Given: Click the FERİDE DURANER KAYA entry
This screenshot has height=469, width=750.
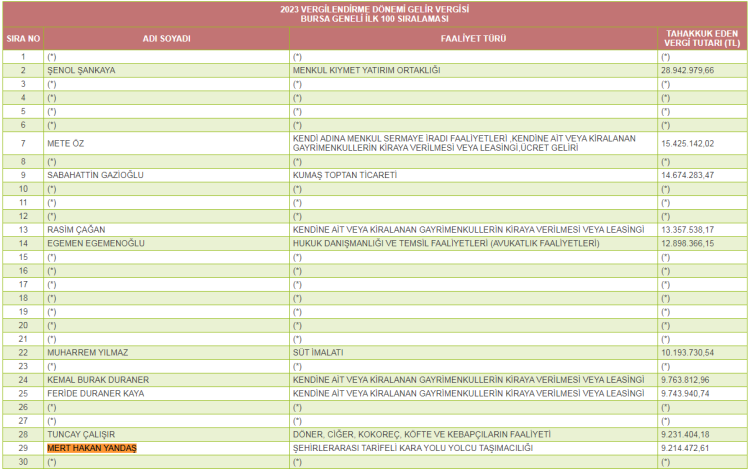Looking at the screenshot, I should 96,394.
